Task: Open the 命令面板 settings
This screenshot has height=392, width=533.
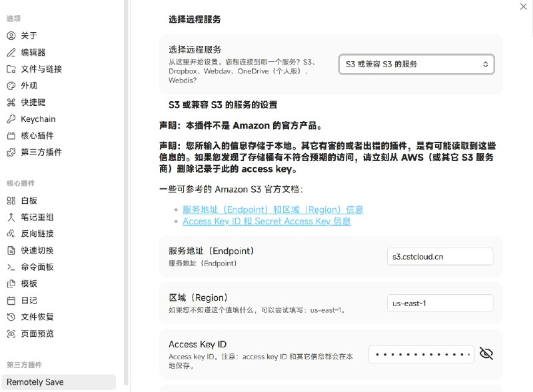Action: coord(34,266)
